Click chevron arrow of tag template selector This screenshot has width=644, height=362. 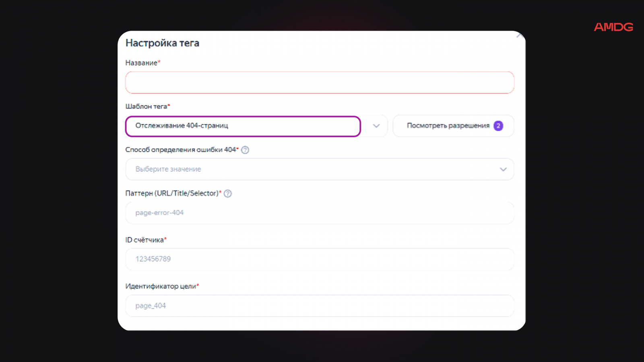point(376,126)
